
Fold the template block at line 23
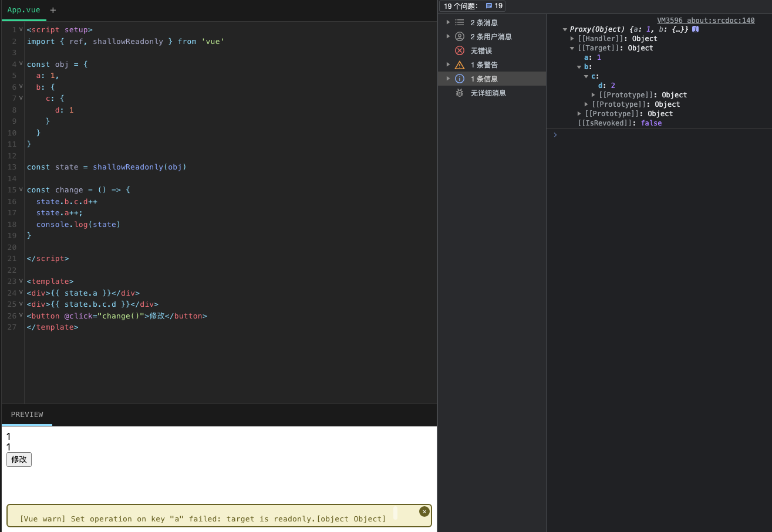point(21,282)
